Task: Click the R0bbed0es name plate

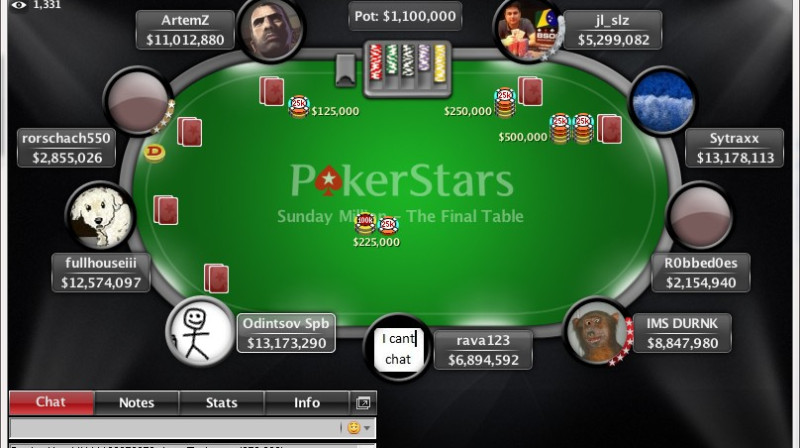Action: pyautogui.click(x=701, y=273)
